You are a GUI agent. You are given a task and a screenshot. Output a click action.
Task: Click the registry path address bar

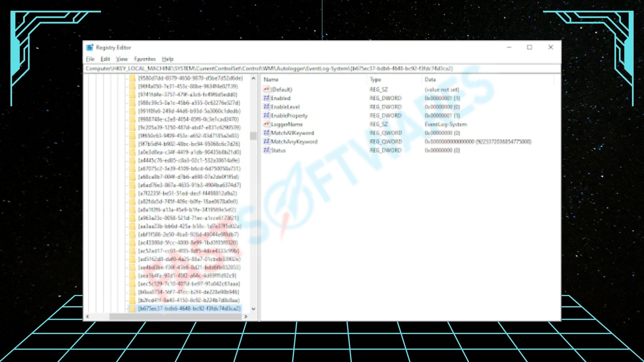pyautogui.click(x=322, y=69)
